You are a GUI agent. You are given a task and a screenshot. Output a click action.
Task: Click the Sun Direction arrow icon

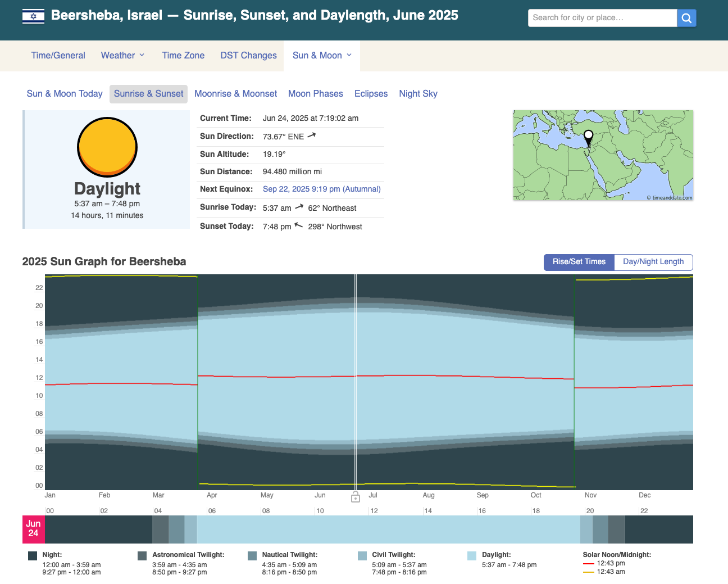pyautogui.click(x=312, y=135)
